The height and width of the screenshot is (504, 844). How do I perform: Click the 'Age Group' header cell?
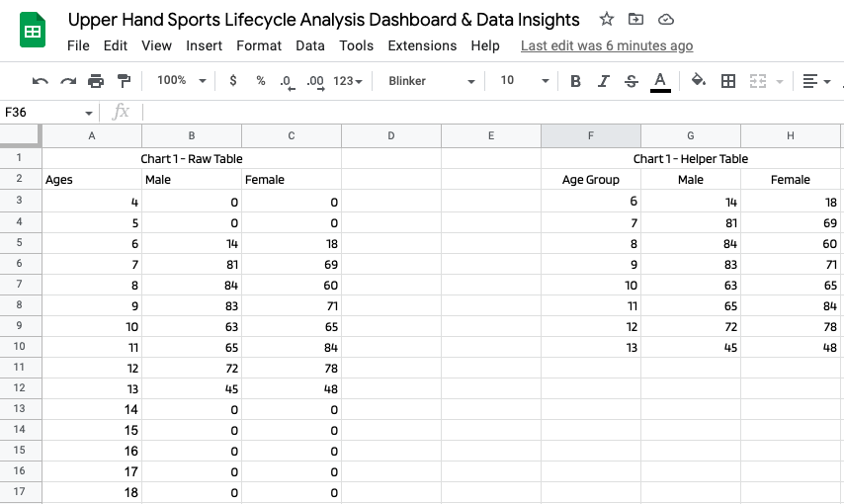click(x=591, y=179)
